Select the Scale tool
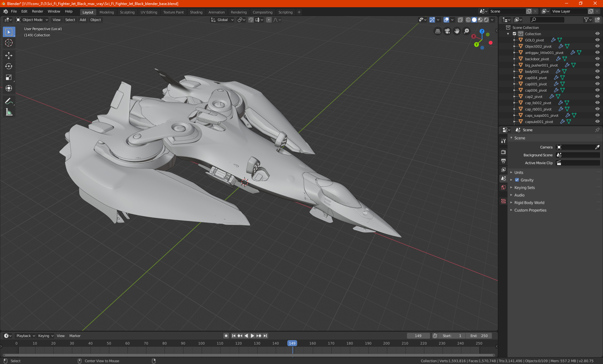 click(9, 77)
